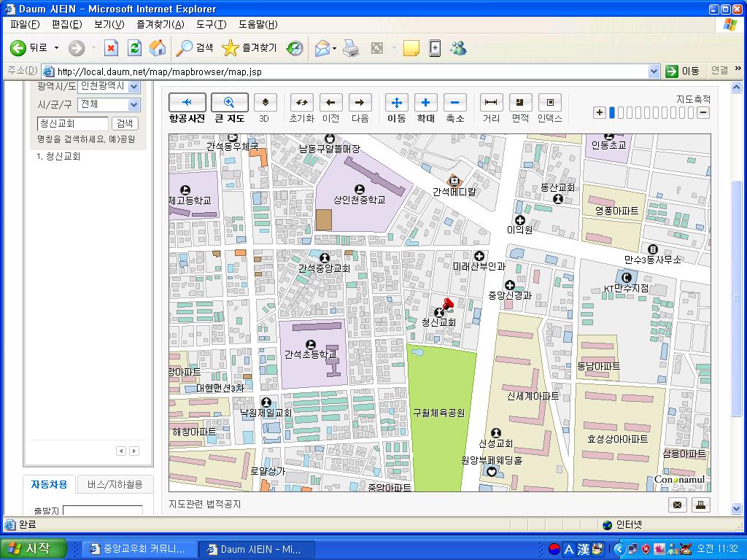This screenshot has height=560, width=747.
Task: Select the distance measure tool (거리)
Action: 491,103
